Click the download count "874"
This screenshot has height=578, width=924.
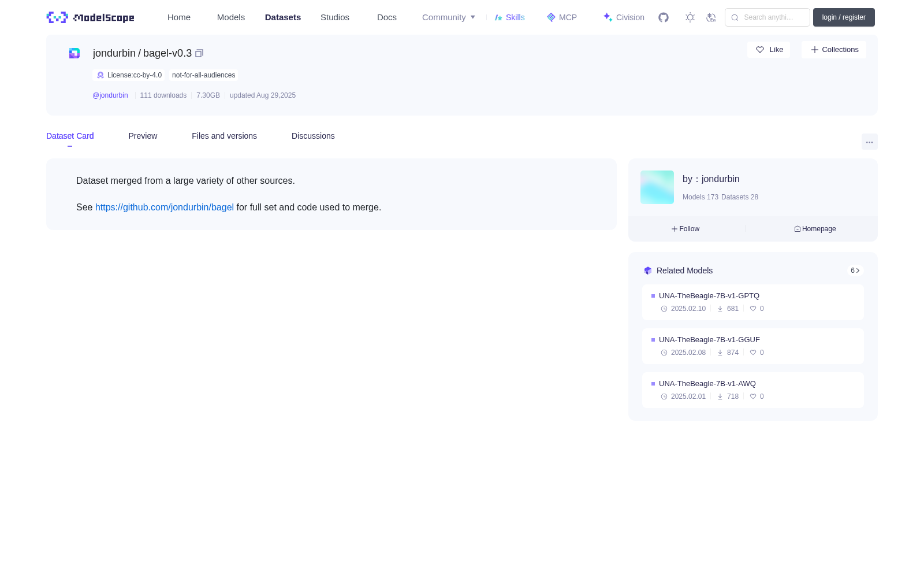pos(733,353)
